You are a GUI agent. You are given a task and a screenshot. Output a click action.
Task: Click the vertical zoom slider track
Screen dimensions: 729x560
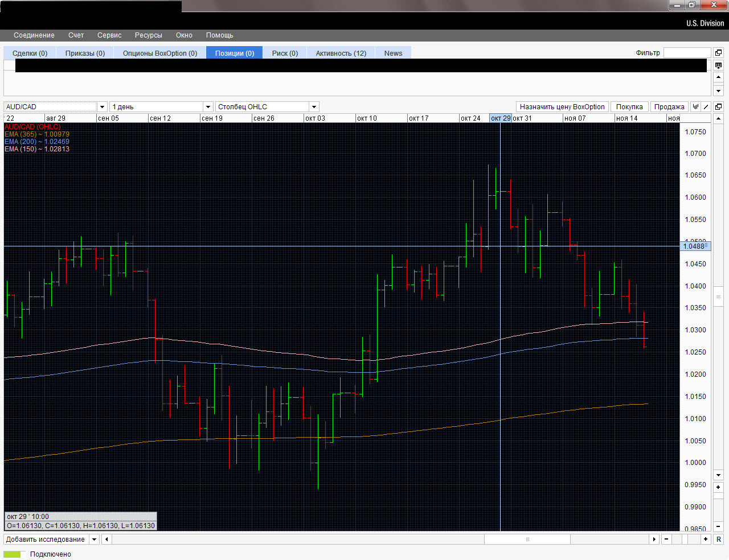718,507
